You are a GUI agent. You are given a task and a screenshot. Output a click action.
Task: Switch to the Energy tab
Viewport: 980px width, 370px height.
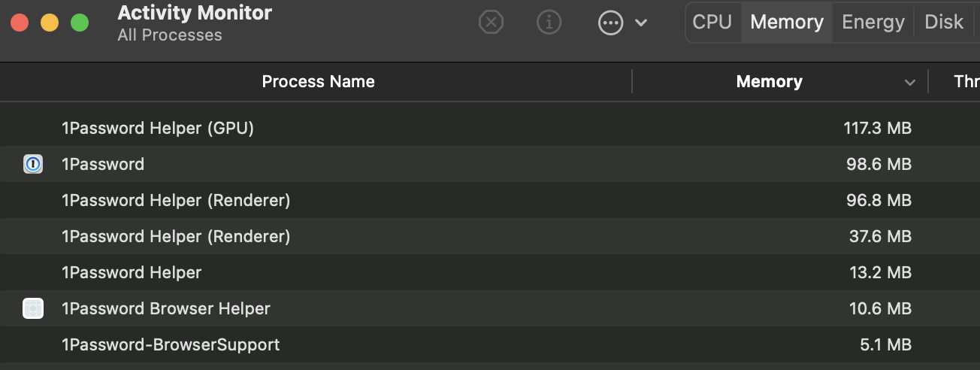873,23
